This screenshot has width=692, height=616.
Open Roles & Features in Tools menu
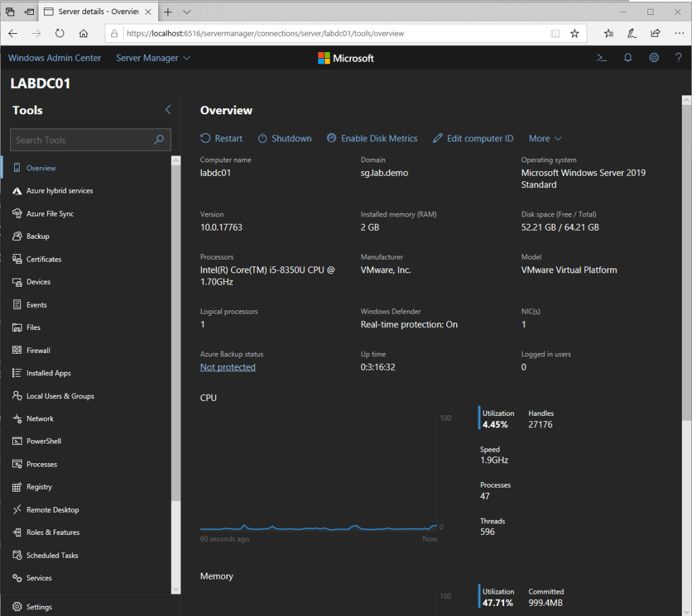(53, 533)
